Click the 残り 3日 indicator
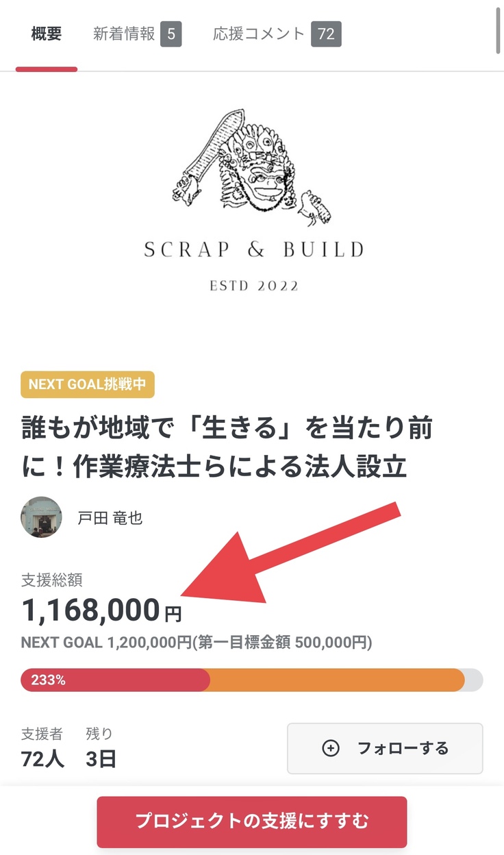Screen dimensions: 504x855 101,747
